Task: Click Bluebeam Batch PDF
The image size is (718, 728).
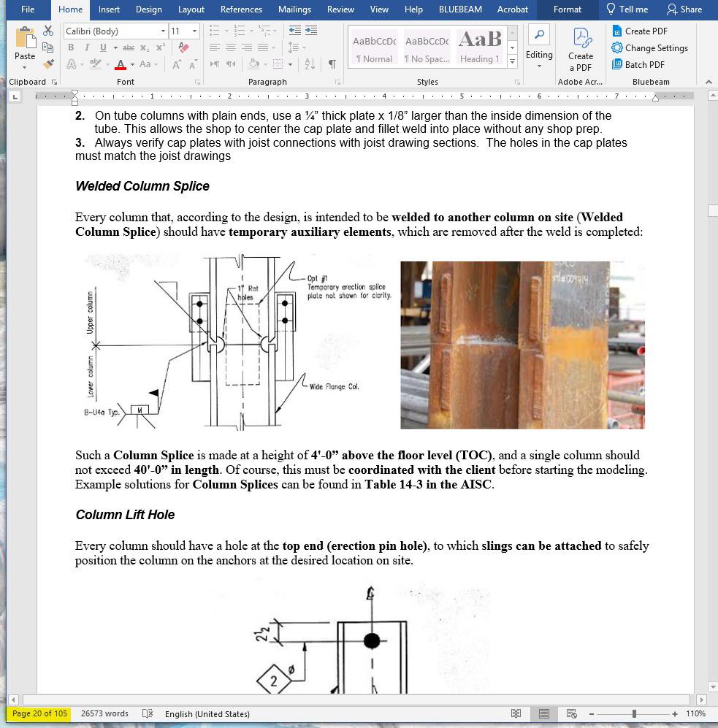Action: click(638, 64)
